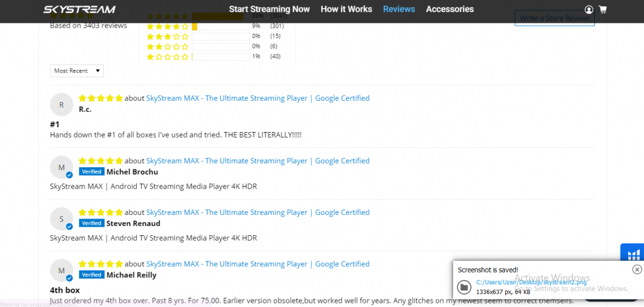Click the (40) one-star review count
The width and height of the screenshot is (644, 307).
click(x=276, y=56)
